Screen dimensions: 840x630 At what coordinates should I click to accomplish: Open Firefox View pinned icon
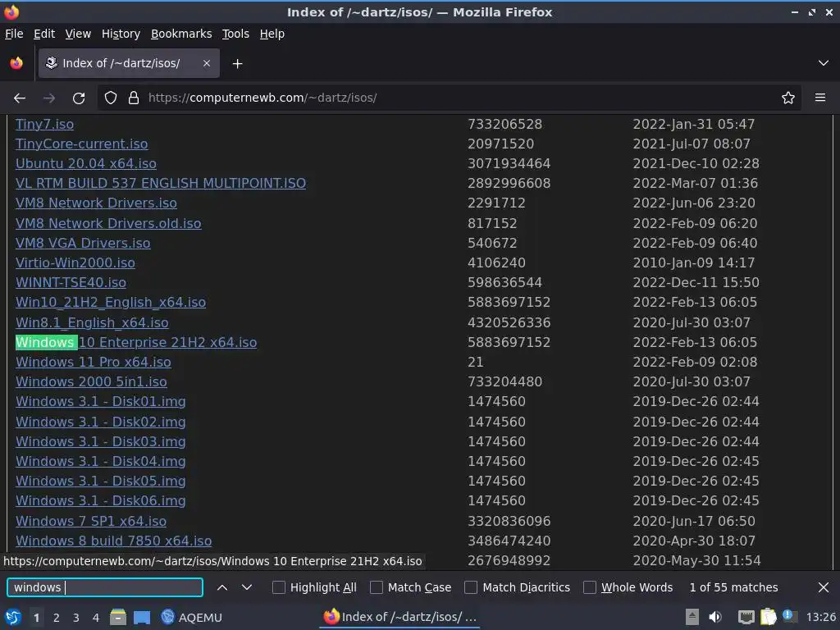point(16,63)
